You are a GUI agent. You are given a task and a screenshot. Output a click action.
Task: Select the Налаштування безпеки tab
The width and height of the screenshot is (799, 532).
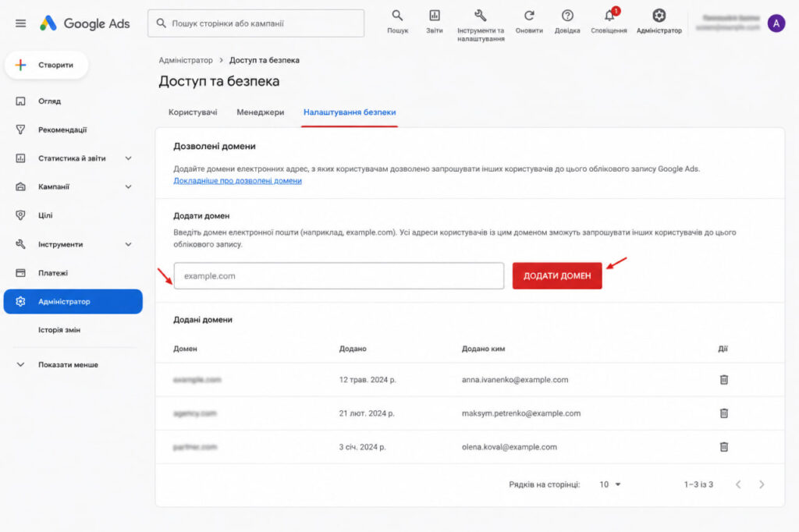(350, 112)
